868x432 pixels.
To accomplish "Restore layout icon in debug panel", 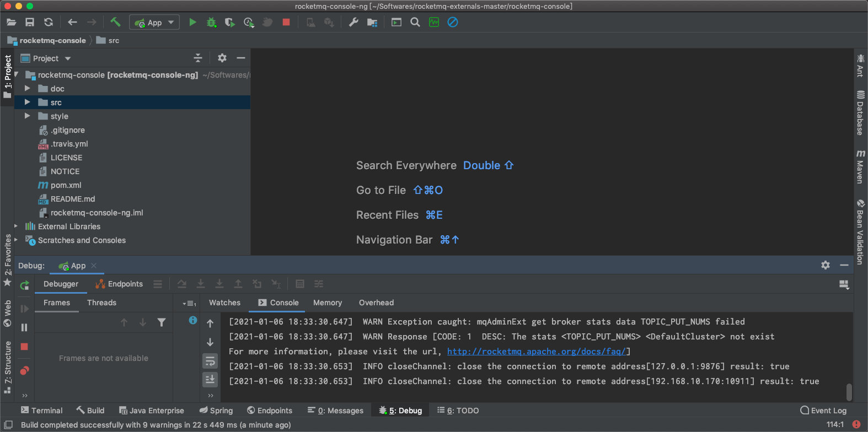I will (x=844, y=284).
